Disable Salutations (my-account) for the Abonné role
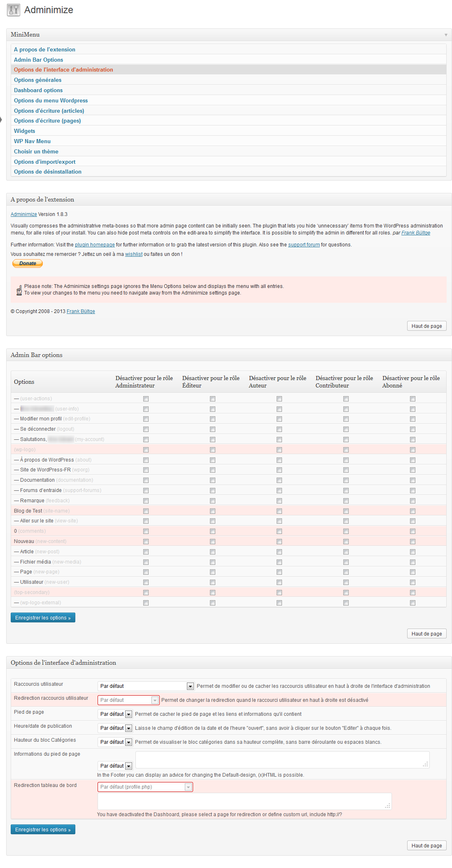This screenshot has width=452, height=868. point(412,439)
